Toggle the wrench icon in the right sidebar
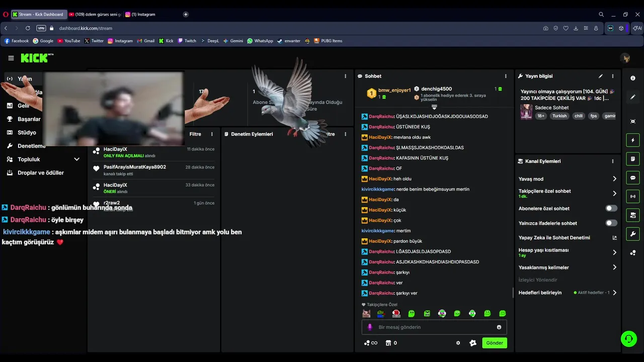This screenshot has width=644, height=362. coord(633,234)
